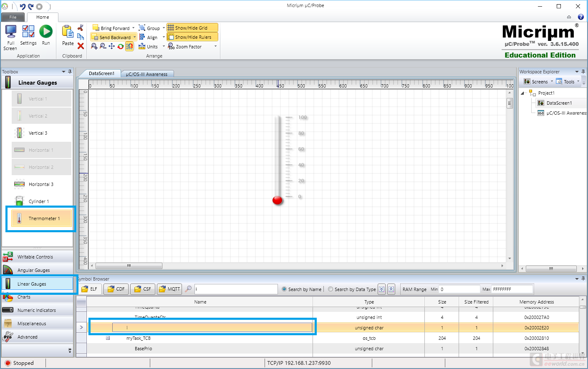Image resolution: width=588 pixels, height=369 pixels.
Task: Switch to the µC/OS-III Awareness tab
Action: (147, 74)
